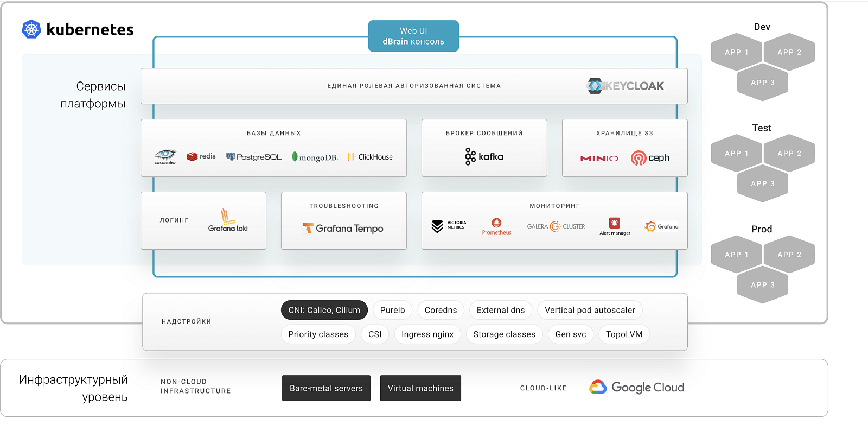This screenshot has width=868, height=437.
Task: Click the CNI: Calico, Cilium pill
Action: click(x=324, y=310)
